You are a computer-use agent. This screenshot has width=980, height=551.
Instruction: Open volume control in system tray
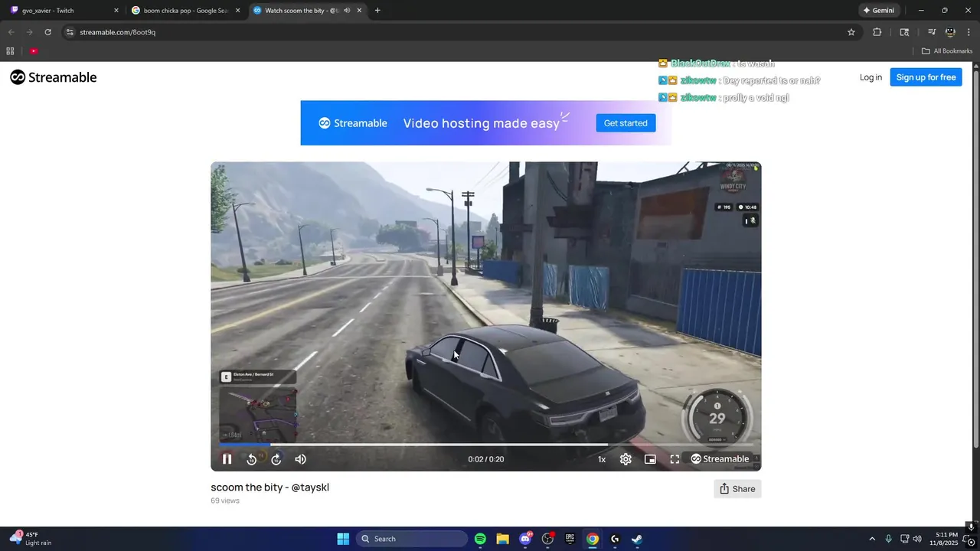coord(917,539)
